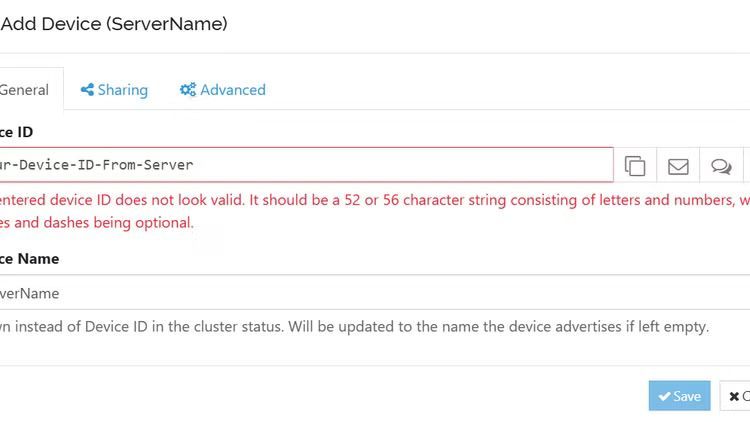Copy the device ID to clipboard
The width and height of the screenshot is (750, 422).
(x=635, y=166)
